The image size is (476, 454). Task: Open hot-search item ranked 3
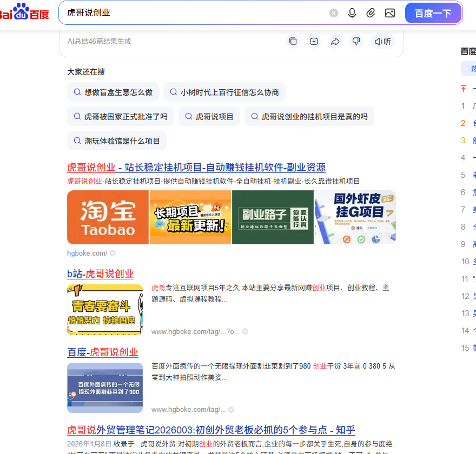[x=468, y=141]
